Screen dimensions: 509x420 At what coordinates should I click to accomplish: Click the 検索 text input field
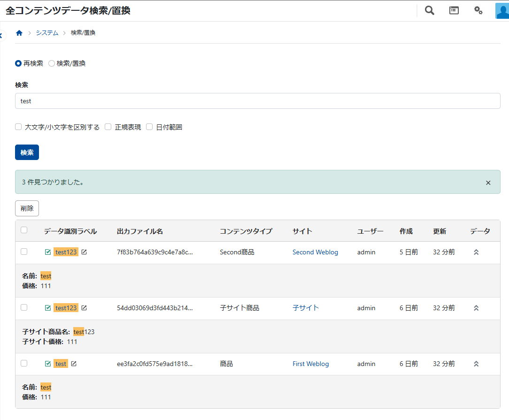coord(257,101)
